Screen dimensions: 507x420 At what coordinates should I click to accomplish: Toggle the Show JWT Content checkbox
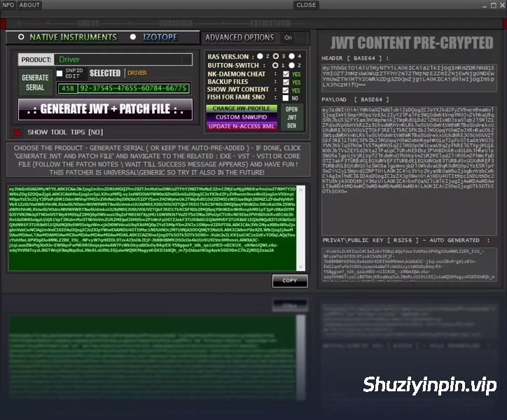click(286, 90)
